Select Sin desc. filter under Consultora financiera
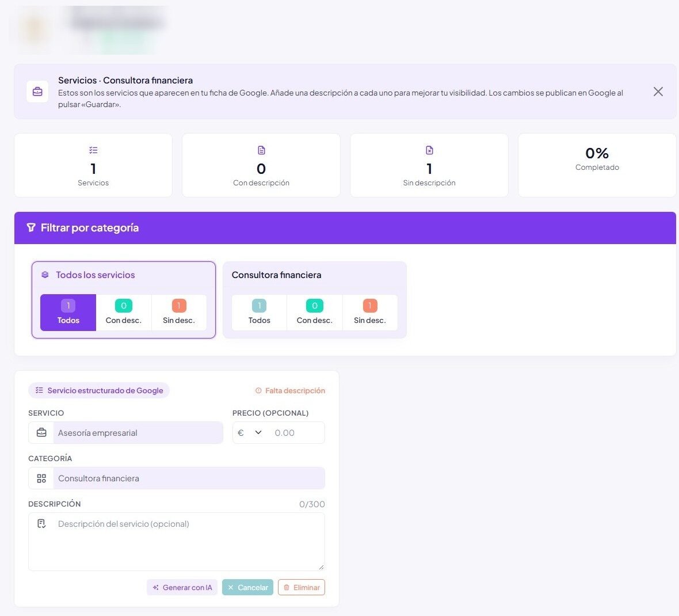 click(370, 313)
